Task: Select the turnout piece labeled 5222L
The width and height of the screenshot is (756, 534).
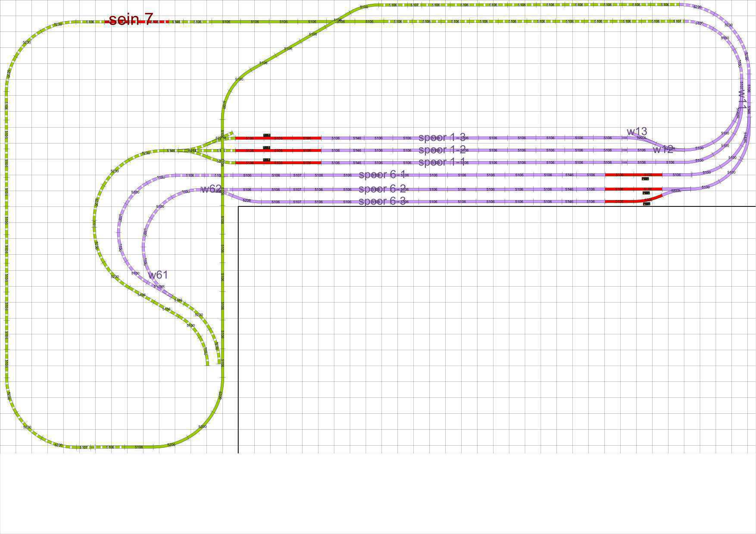Action: click(x=677, y=191)
